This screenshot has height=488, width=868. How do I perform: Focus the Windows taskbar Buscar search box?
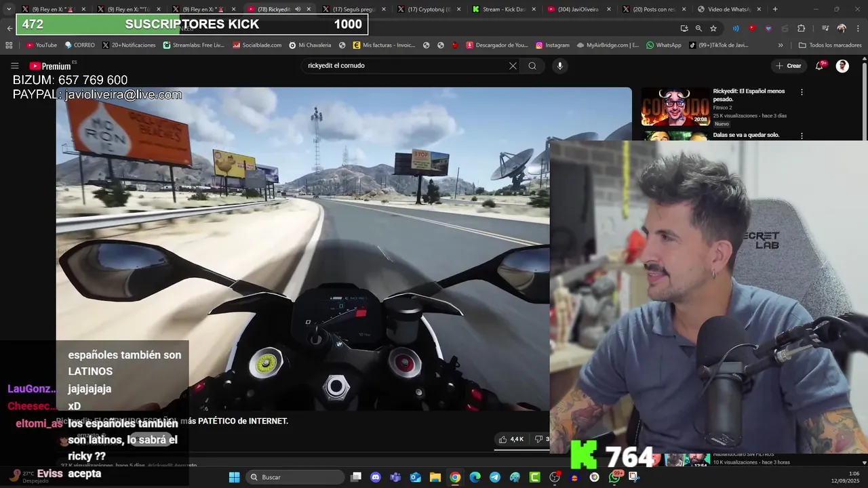pyautogui.click(x=294, y=477)
